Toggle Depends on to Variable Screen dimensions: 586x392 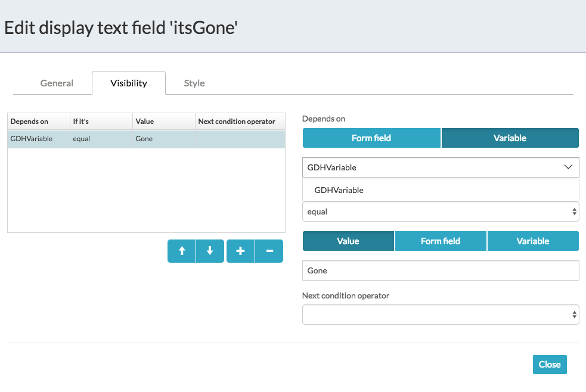(x=510, y=138)
